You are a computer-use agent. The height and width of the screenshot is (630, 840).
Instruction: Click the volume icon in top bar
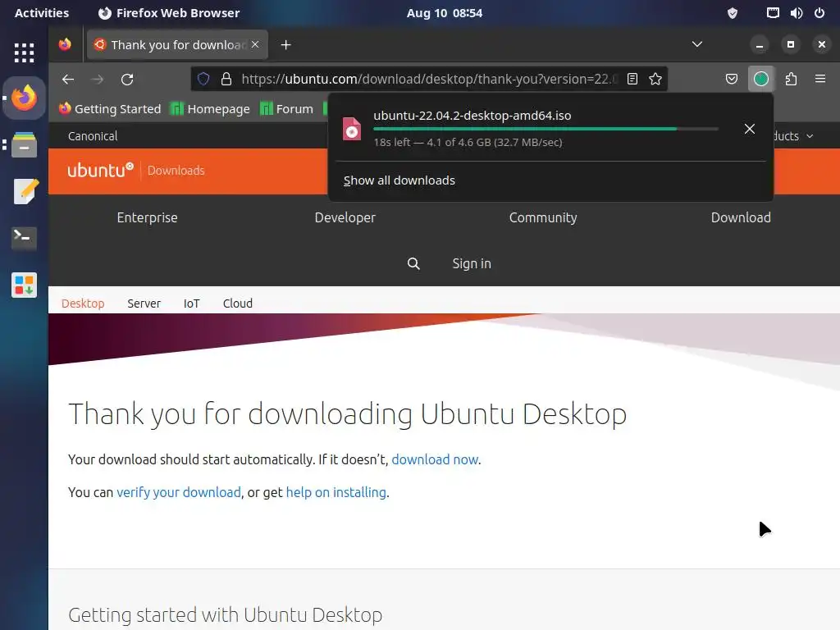(797, 13)
